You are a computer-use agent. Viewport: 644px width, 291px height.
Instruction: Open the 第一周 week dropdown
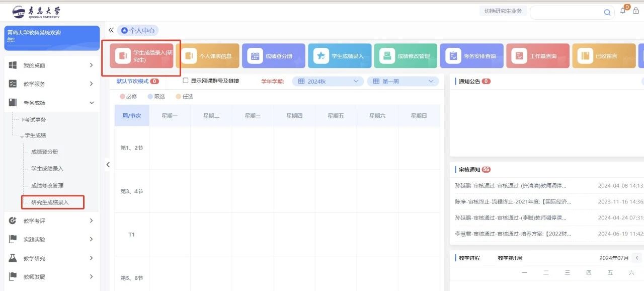click(x=403, y=81)
